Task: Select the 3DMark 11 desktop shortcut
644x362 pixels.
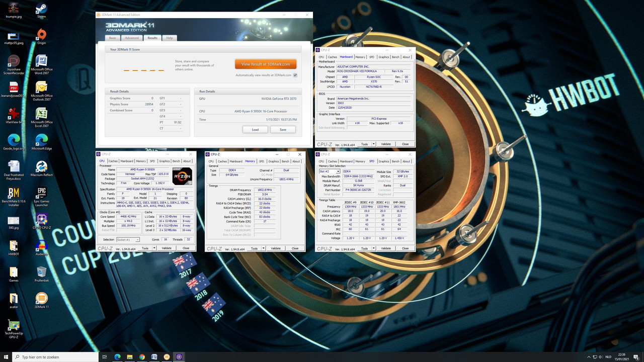Action: point(41,300)
